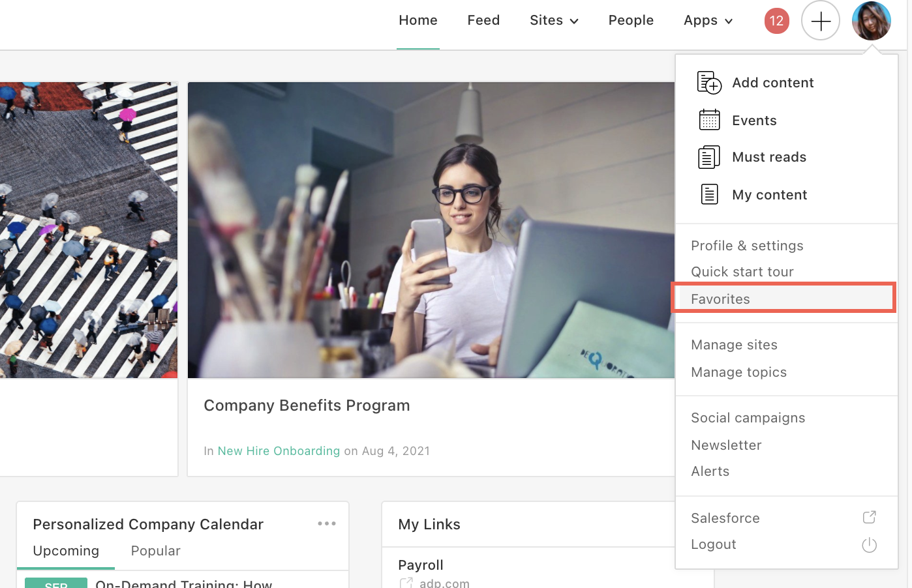Open the 12 notifications badge

[x=776, y=21]
